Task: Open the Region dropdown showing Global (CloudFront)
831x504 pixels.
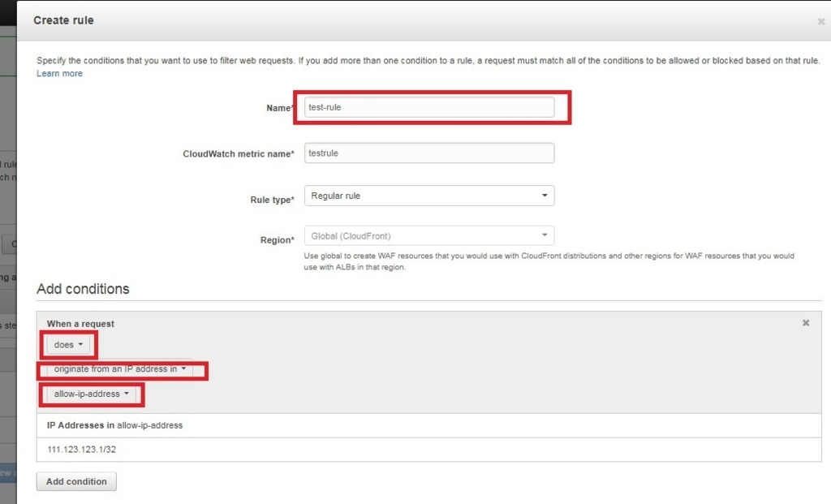Action: (429, 236)
